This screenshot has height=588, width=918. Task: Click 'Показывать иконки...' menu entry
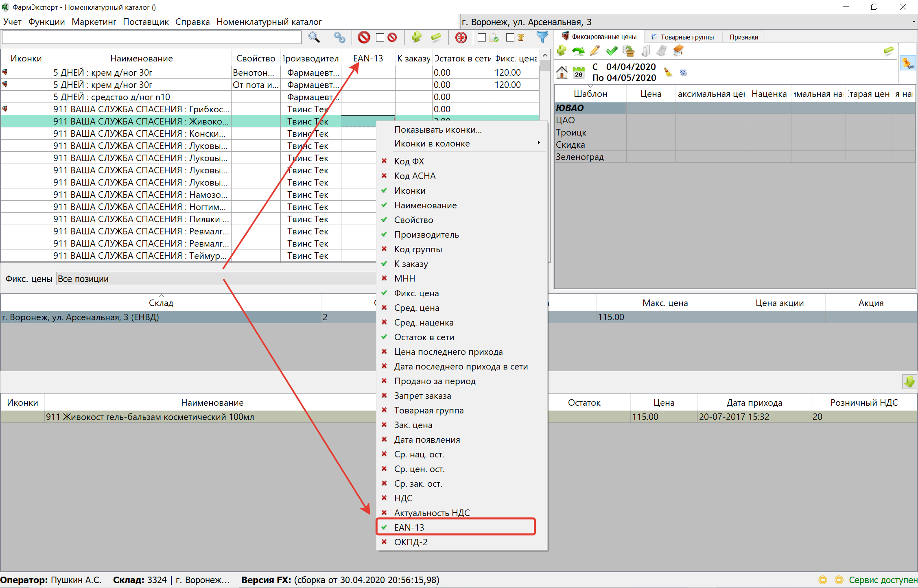point(438,129)
